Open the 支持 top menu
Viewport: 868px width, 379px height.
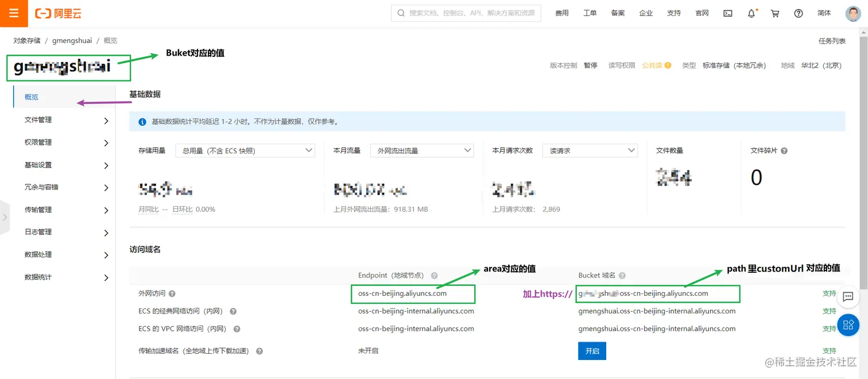click(x=674, y=13)
